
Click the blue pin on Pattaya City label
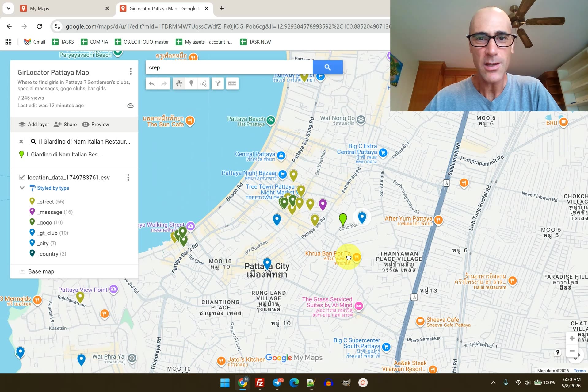point(267,263)
